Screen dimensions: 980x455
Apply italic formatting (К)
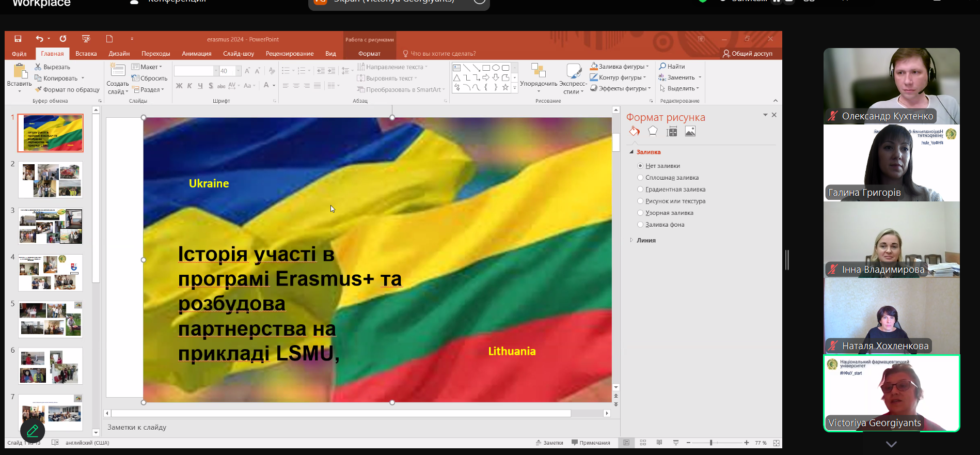pyautogui.click(x=189, y=86)
